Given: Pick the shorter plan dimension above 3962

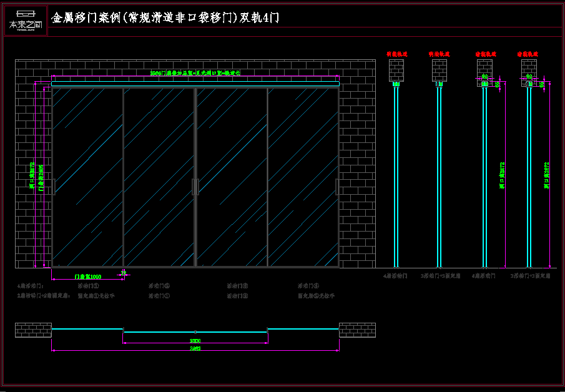Looking at the screenshot, I should pyautogui.click(x=195, y=341).
